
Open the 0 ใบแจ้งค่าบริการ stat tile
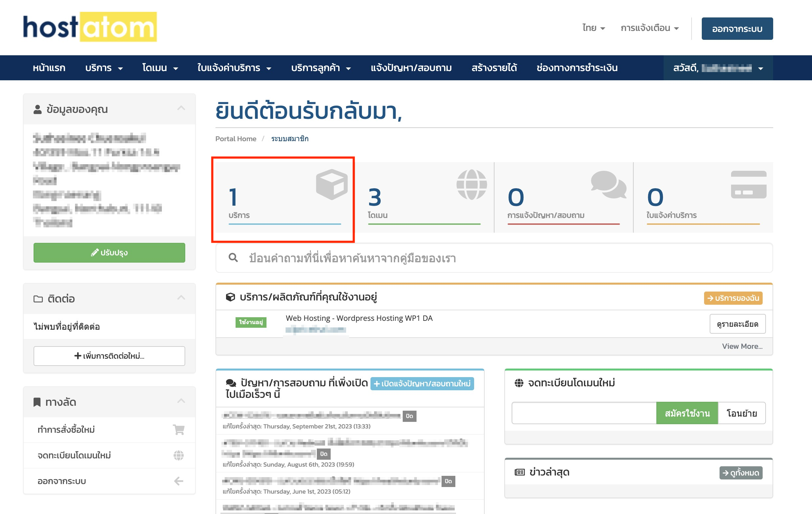[x=703, y=197]
